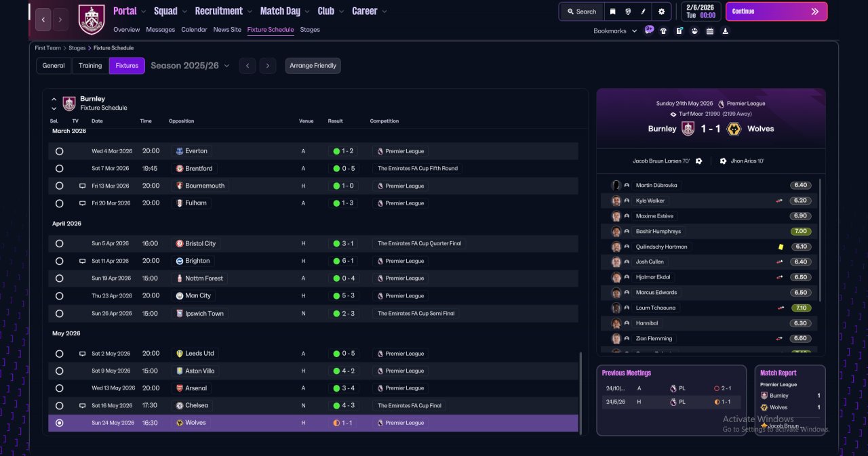Image resolution: width=868 pixels, height=456 pixels.
Task: Go forward with the right navigation arrow
Action: pyautogui.click(x=60, y=20)
